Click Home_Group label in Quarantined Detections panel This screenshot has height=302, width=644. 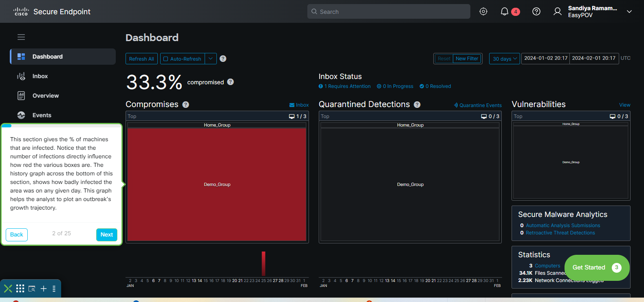tap(410, 125)
